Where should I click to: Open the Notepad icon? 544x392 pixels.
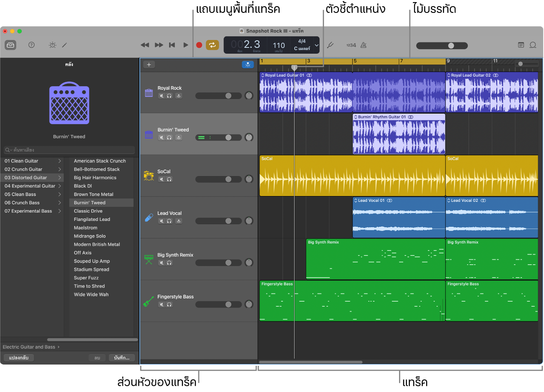[521, 45]
